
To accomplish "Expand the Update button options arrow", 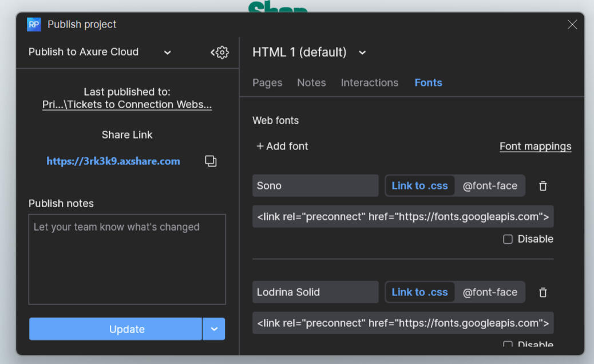I will 214,329.
